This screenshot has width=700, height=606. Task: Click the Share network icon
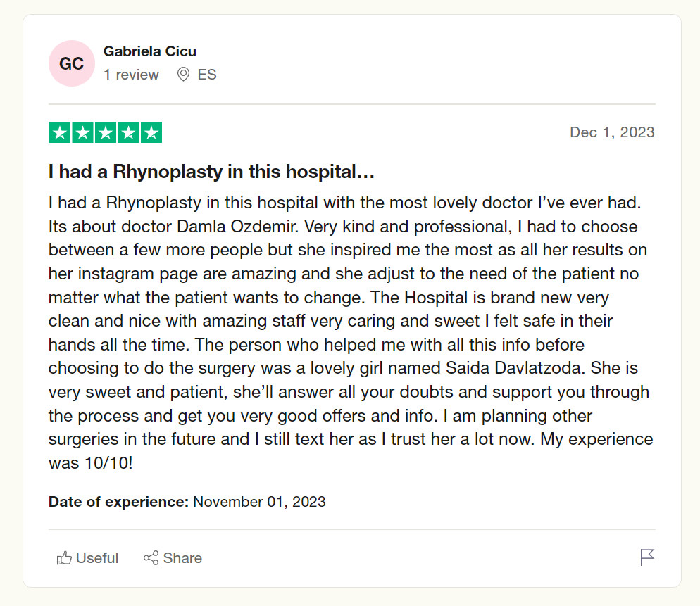[x=151, y=558]
